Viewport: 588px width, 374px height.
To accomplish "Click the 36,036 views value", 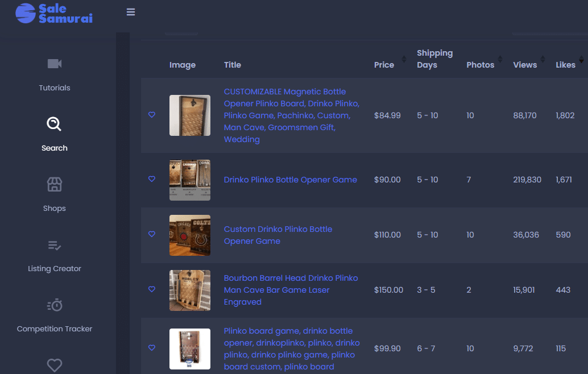I will point(526,235).
